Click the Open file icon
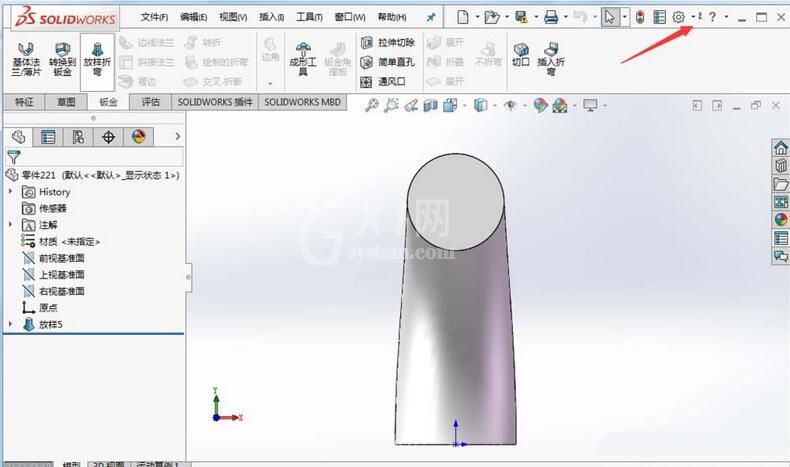790x467 pixels. point(492,17)
